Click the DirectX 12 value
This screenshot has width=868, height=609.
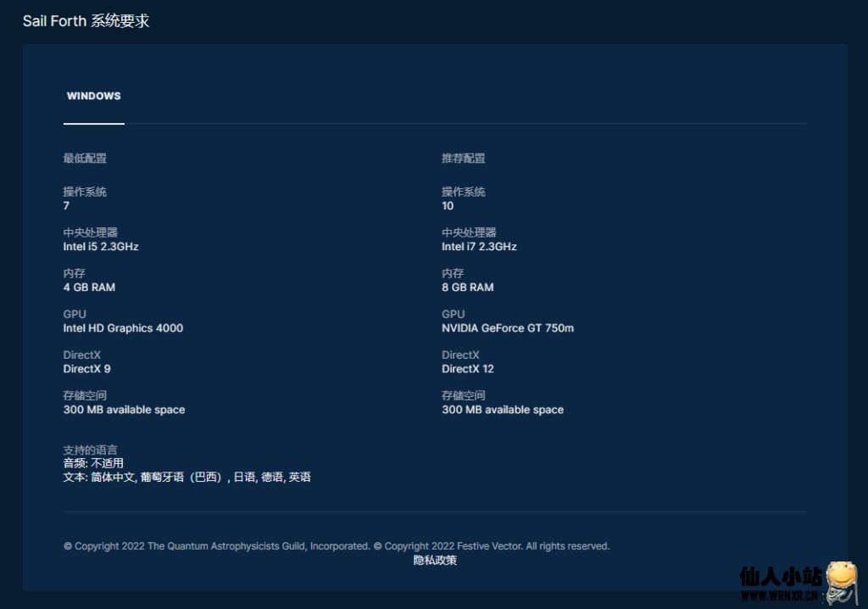tap(467, 369)
